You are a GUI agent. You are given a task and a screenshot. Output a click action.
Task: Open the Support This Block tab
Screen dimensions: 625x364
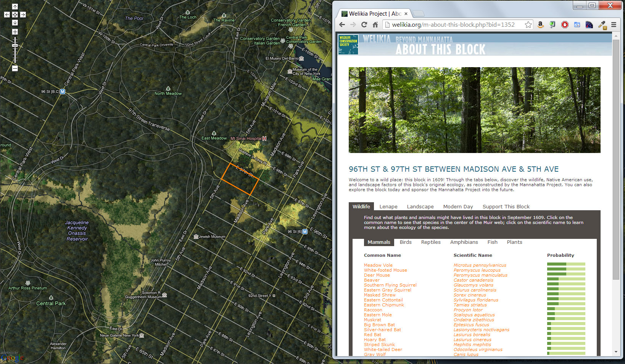coord(506,207)
